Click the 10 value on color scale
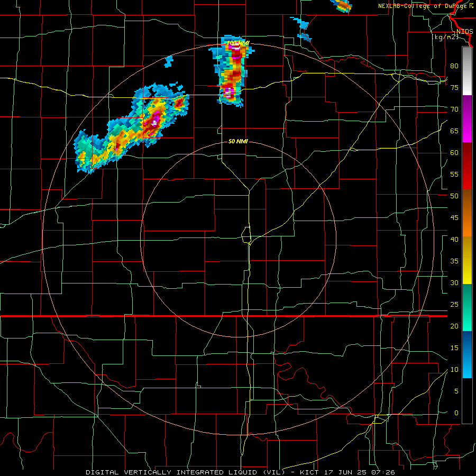Viewport: 476px width, 476px height. click(x=454, y=370)
